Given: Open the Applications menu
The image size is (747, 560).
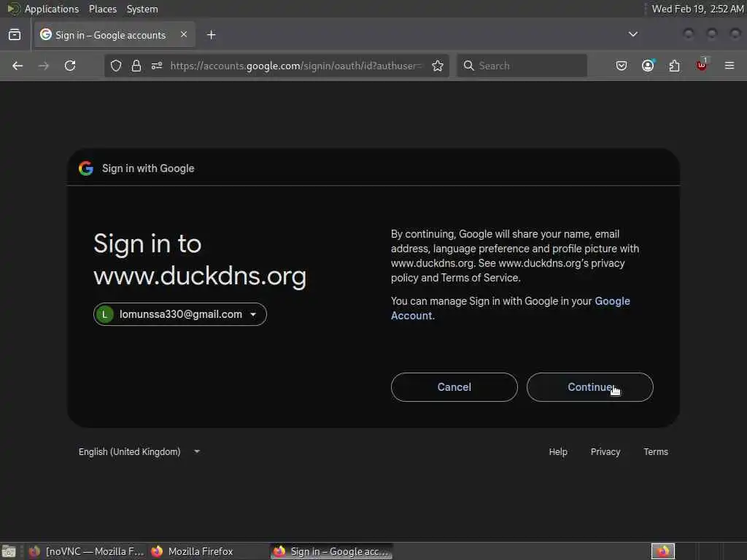Looking at the screenshot, I should pos(52,9).
